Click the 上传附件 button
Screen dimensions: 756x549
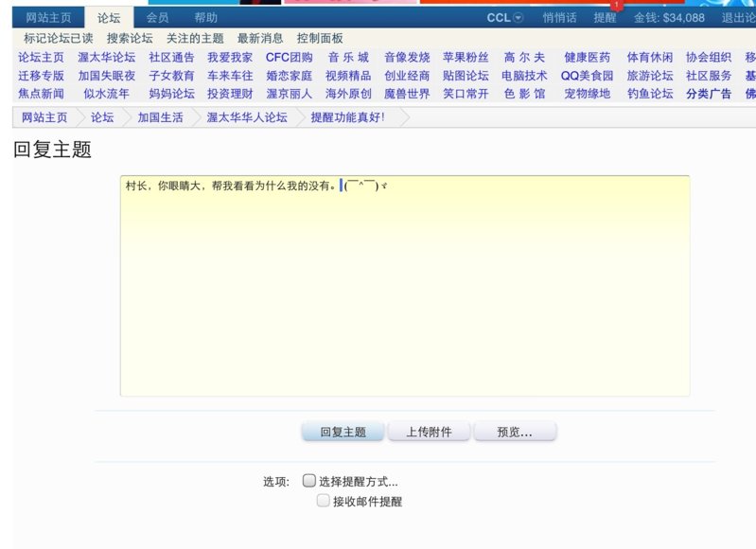[429, 432]
